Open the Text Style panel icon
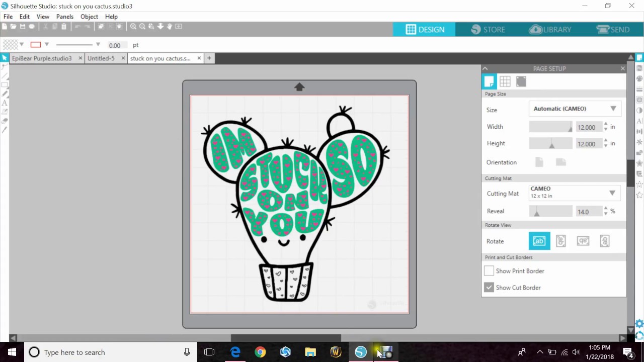This screenshot has height=362, width=644. coord(639,121)
